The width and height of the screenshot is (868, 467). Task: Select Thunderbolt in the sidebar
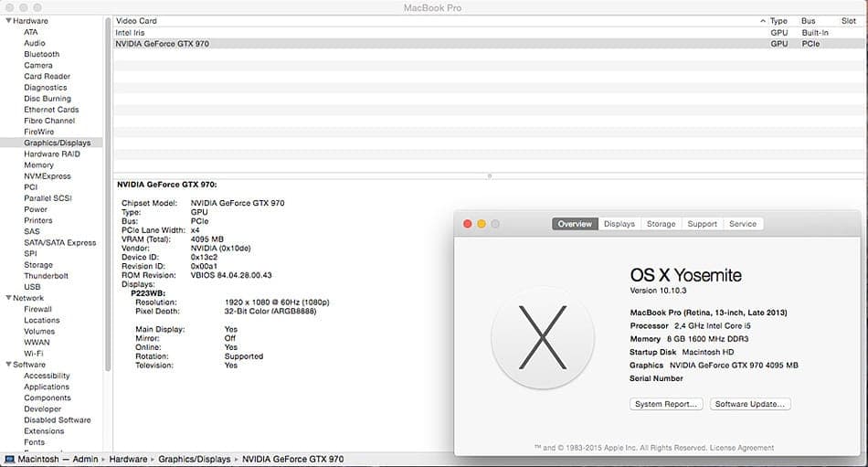click(46, 275)
